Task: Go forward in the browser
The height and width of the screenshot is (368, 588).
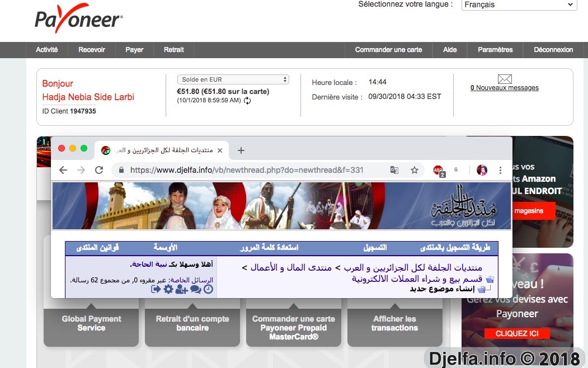Action: pos(81,170)
